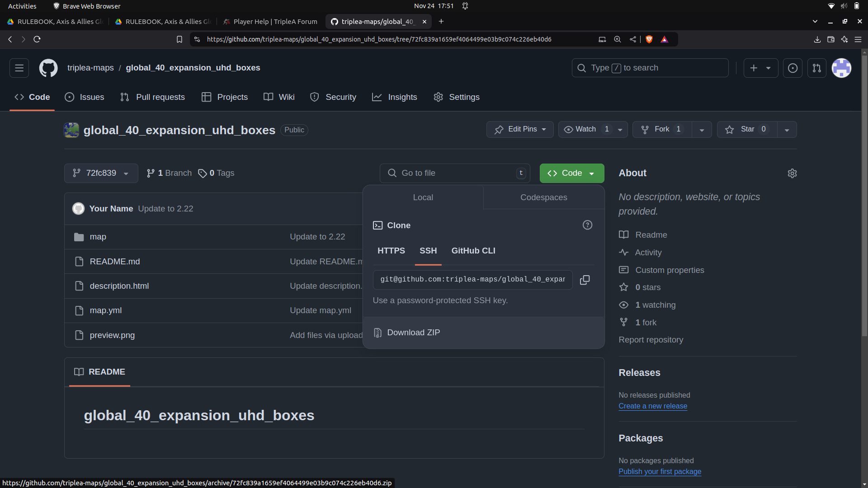
Task: Open the Wiki tab
Action: 279,97
